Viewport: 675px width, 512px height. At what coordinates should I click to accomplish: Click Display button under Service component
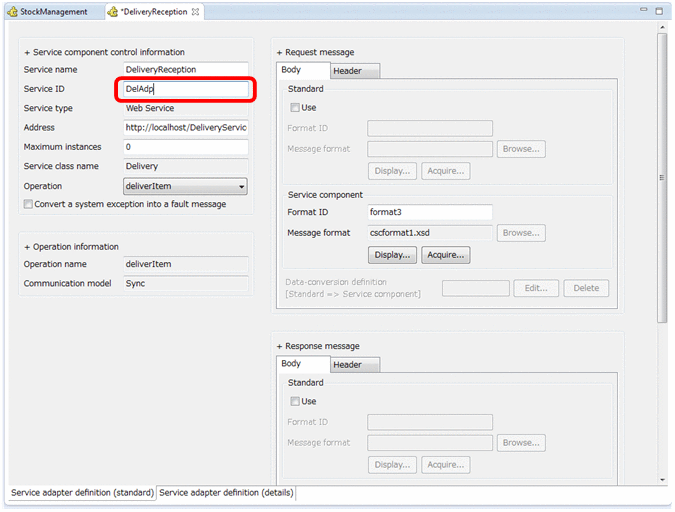[x=392, y=255]
